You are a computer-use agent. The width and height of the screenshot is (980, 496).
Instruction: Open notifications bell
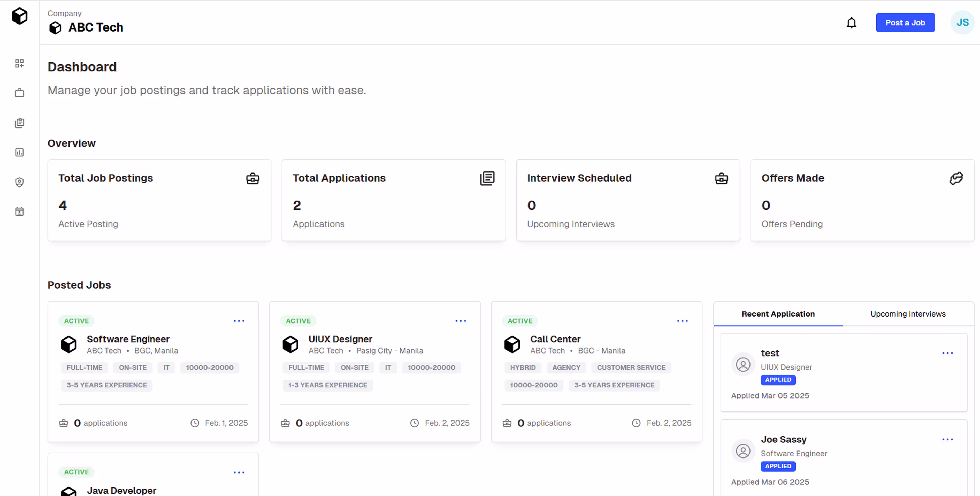click(x=851, y=23)
